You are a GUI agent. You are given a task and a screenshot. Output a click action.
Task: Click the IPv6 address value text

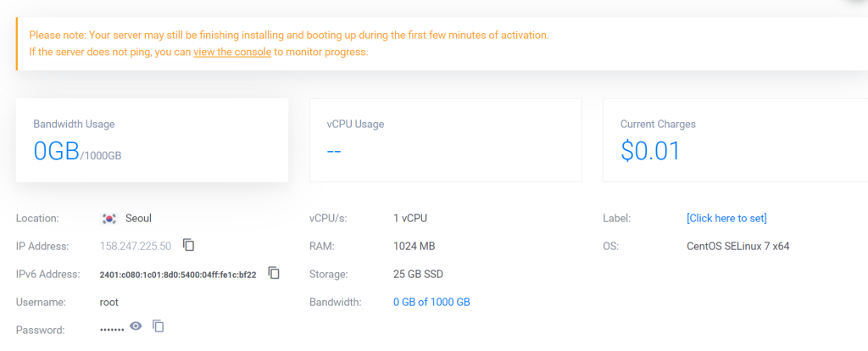(178, 275)
